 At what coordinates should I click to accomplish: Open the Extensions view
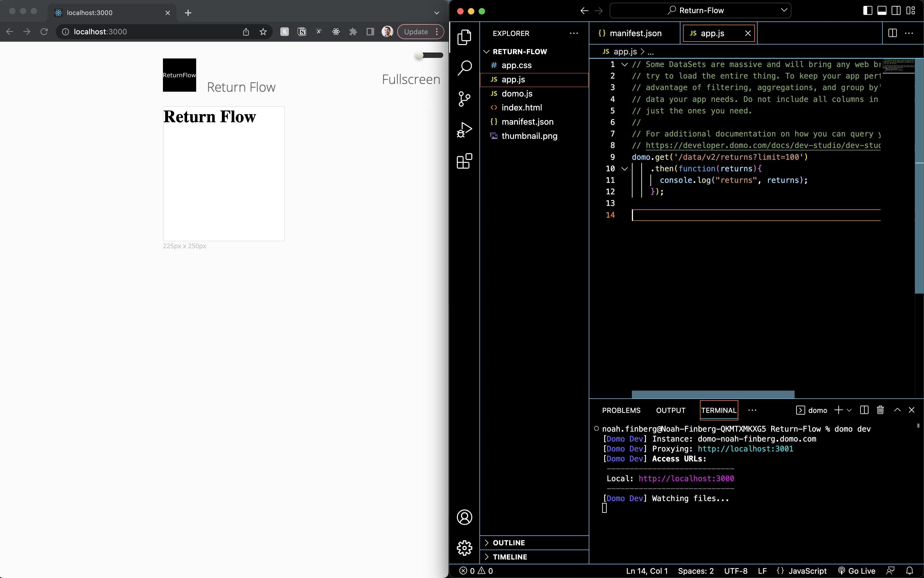[464, 161]
